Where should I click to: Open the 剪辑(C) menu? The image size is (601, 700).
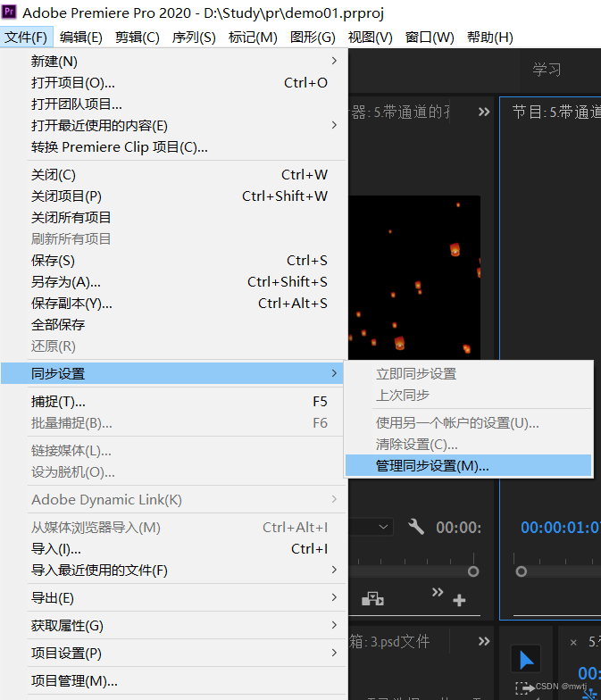point(138,37)
